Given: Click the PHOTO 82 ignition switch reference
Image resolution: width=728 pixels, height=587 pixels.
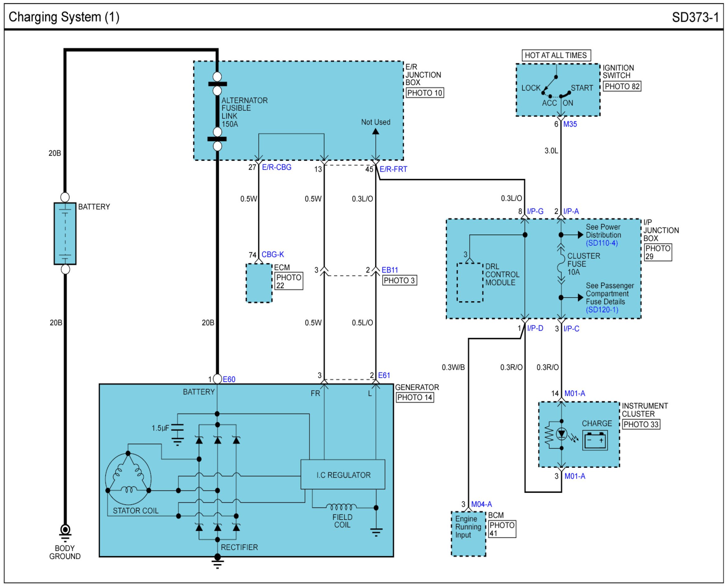Looking at the screenshot, I should point(622,87).
